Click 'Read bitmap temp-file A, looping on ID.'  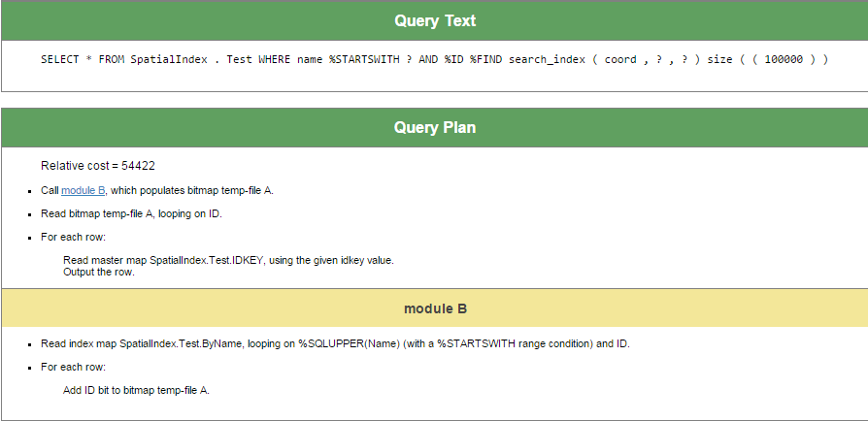click(131, 214)
